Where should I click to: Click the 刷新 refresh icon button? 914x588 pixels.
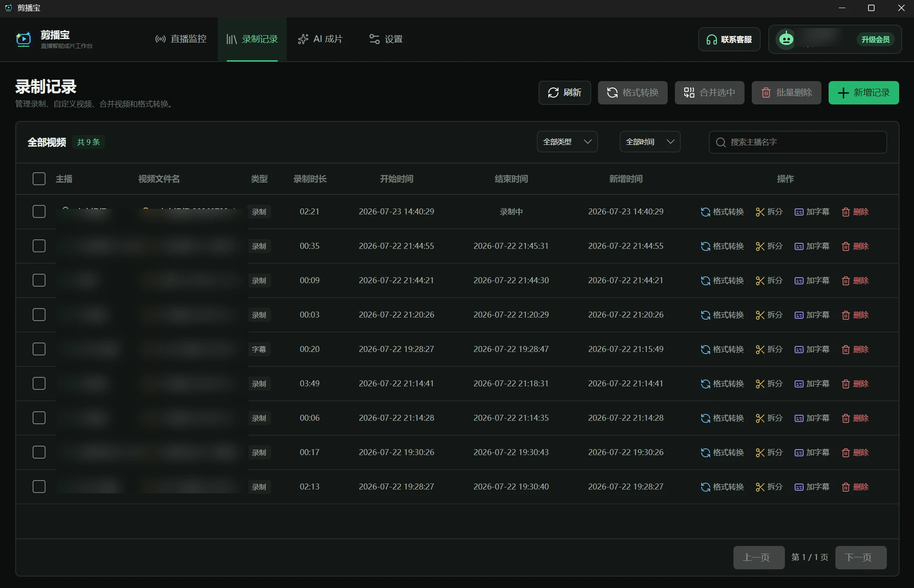553,93
